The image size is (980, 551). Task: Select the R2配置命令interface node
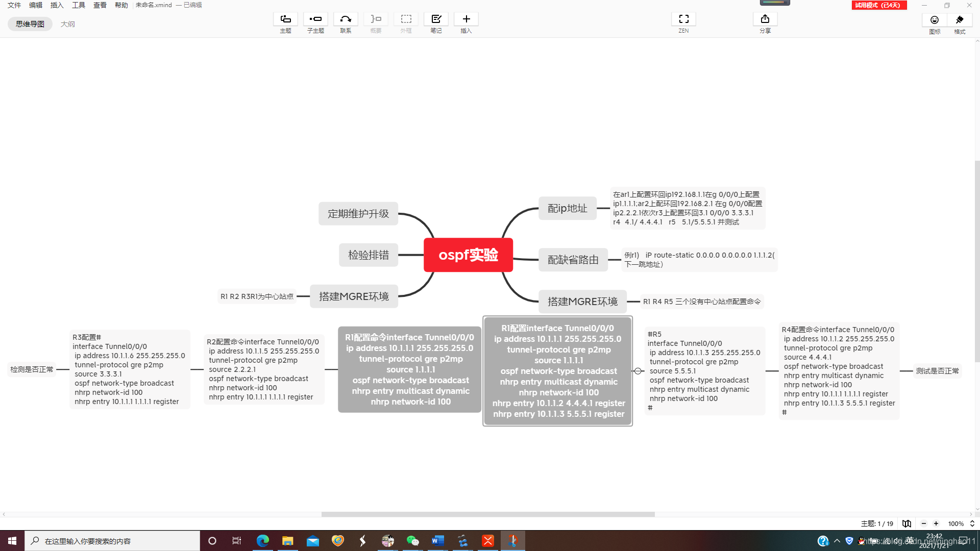(264, 369)
